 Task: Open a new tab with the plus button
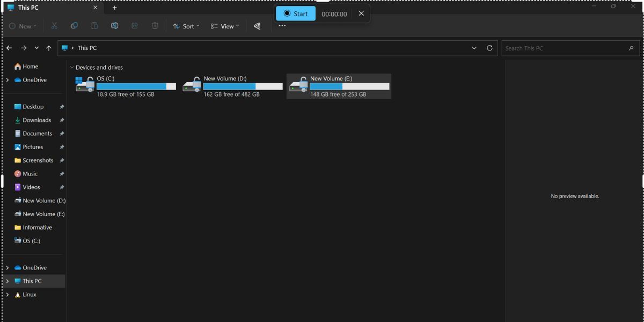(114, 8)
